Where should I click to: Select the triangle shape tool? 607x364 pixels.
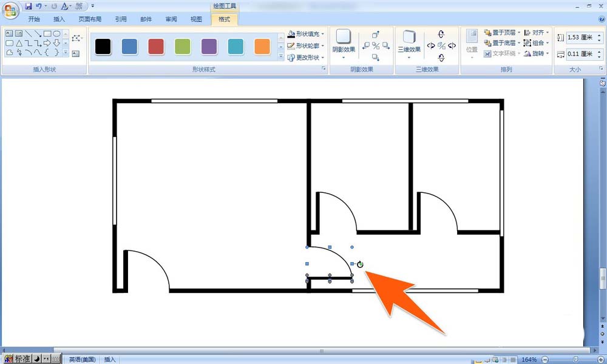(19, 43)
